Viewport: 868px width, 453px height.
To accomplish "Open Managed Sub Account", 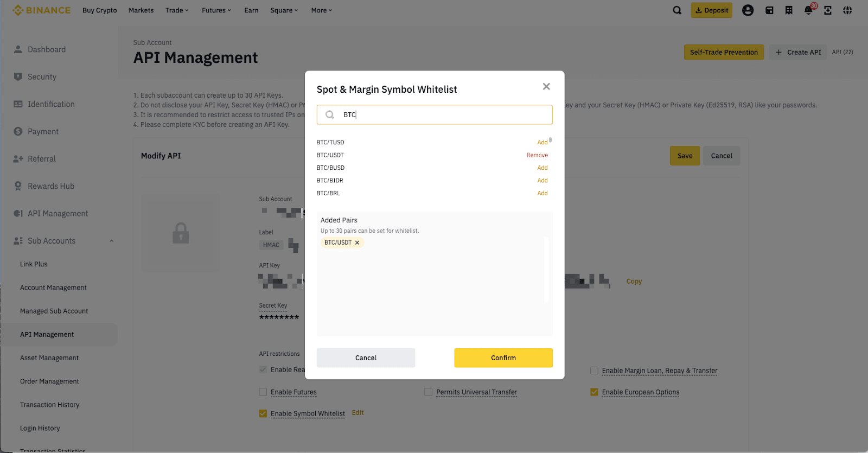I will pos(54,311).
